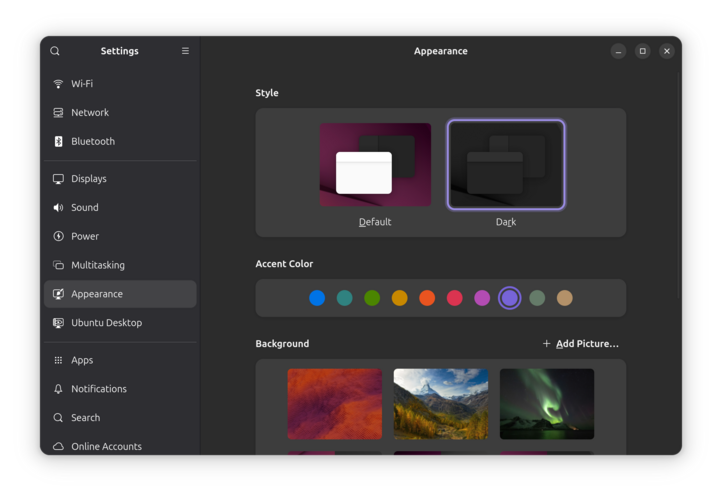The height and width of the screenshot is (499, 722).
Task: Choose the mountain landscape wallpaper
Action: pos(441,404)
